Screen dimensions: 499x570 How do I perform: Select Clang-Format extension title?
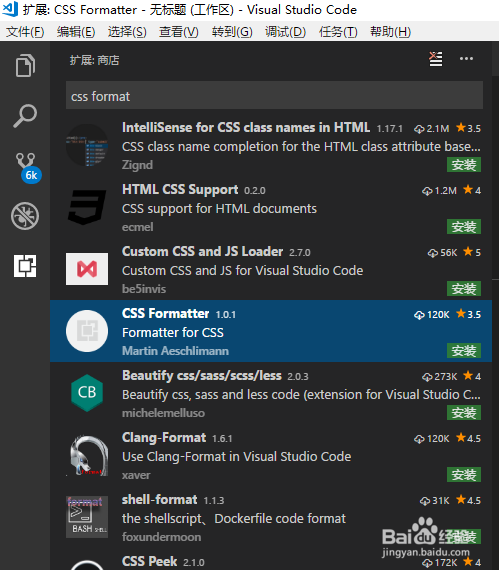164,438
